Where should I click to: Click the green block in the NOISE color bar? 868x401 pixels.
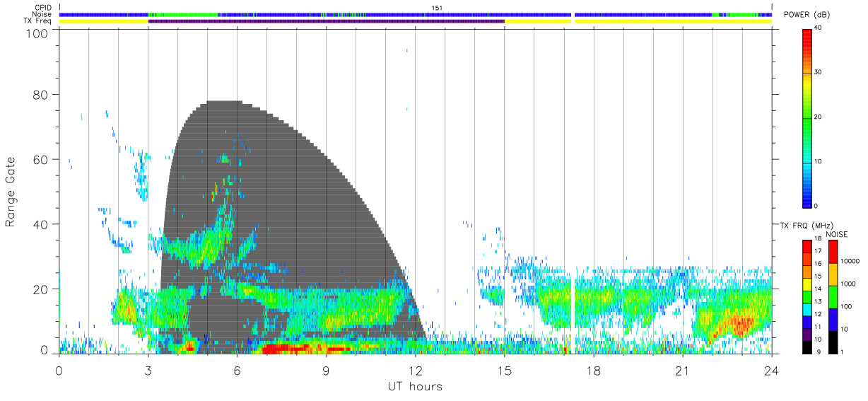click(833, 296)
